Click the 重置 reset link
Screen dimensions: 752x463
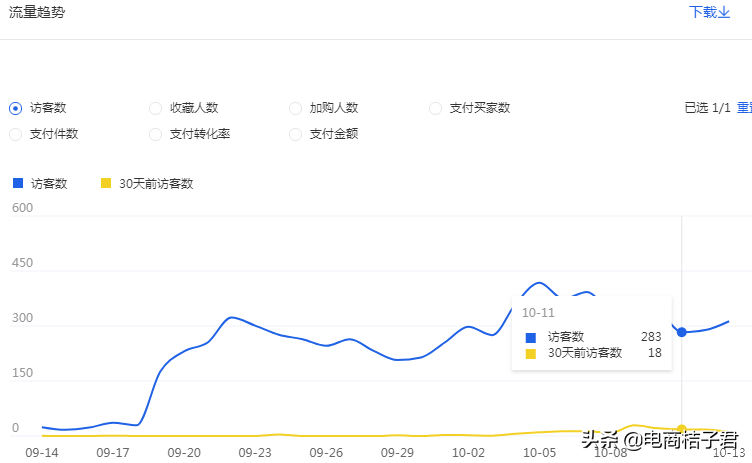(x=744, y=108)
